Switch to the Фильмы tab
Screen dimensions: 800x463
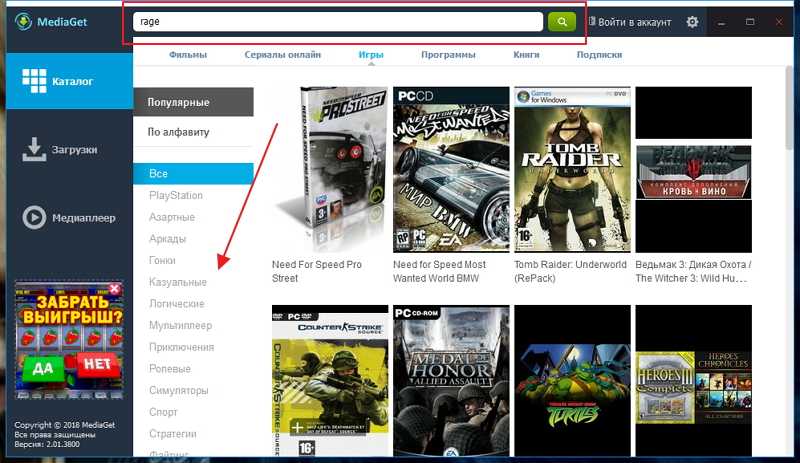[x=188, y=55]
